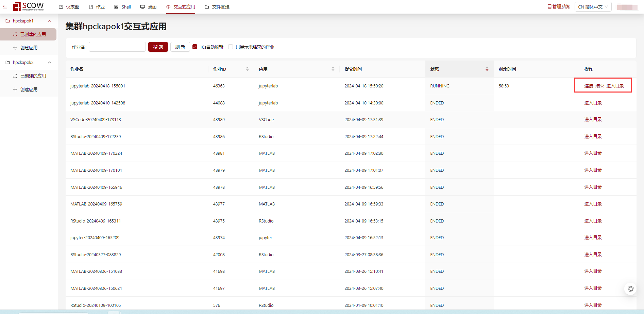Screen dimensions: 644x314
Task: Click 进入目录 for MATLAB-20240409-165946
Action: point(593,187)
